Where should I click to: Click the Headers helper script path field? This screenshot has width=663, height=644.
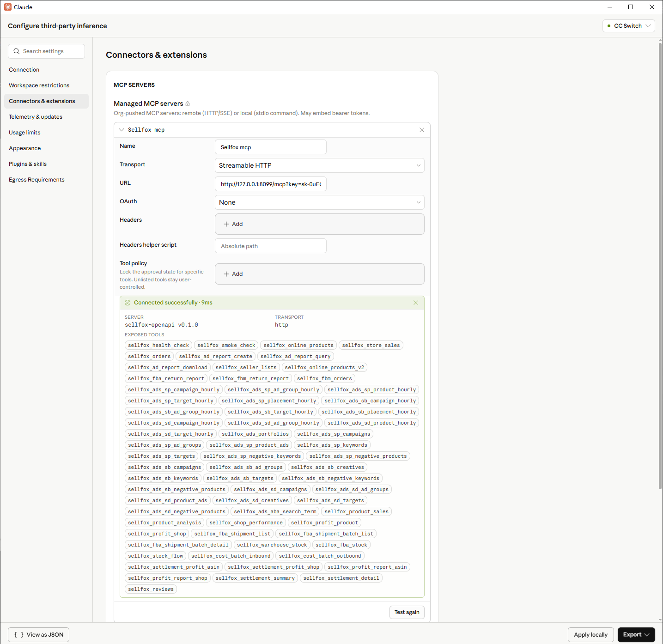(x=271, y=246)
